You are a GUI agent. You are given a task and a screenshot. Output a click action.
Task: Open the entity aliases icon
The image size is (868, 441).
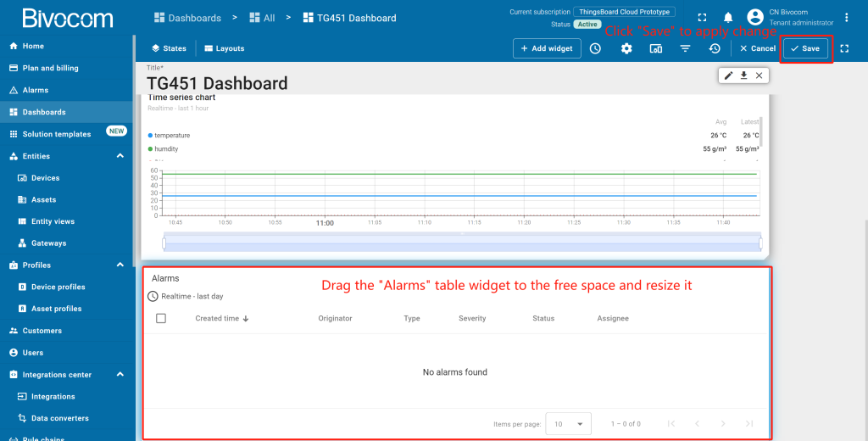(x=656, y=48)
